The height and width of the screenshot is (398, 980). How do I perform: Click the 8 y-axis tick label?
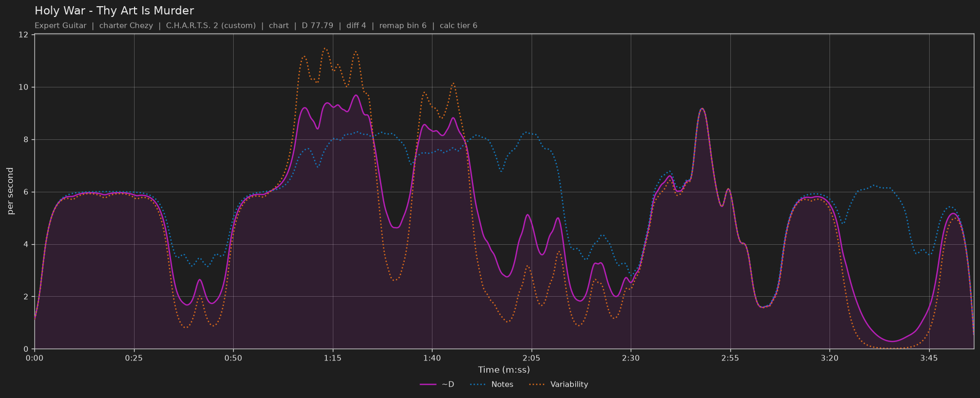coord(26,140)
